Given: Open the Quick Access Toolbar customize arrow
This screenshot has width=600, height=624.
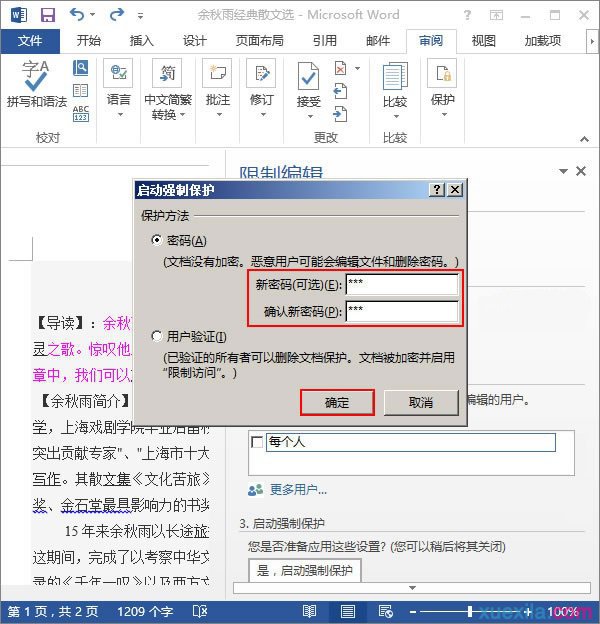Looking at the screenshot, I should (140, 16).
